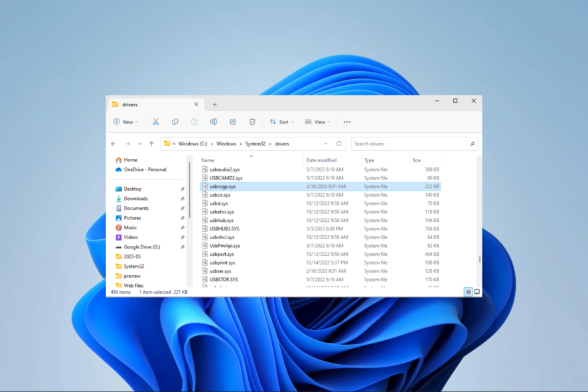Navigate back using the back arrow
Viewport: 588px width, 392px height.
113,144
